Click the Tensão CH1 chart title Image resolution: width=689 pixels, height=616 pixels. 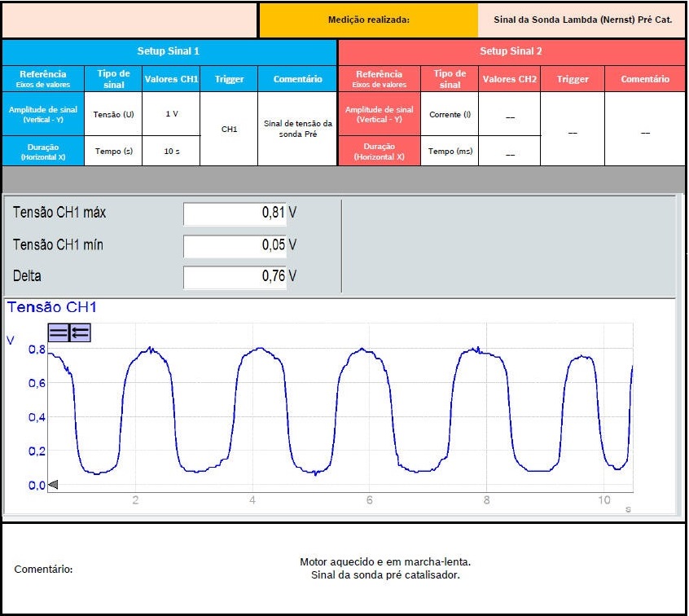(52, 307)
